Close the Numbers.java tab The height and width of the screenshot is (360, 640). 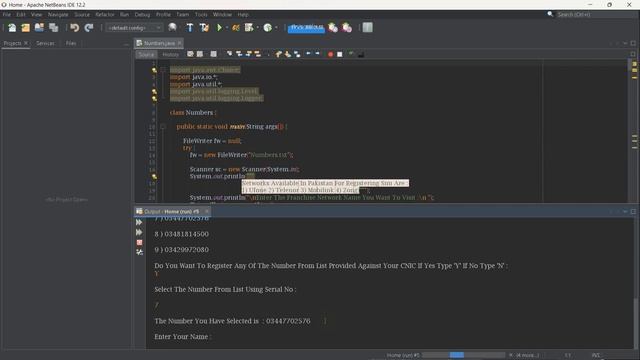(x=180, y=43)
